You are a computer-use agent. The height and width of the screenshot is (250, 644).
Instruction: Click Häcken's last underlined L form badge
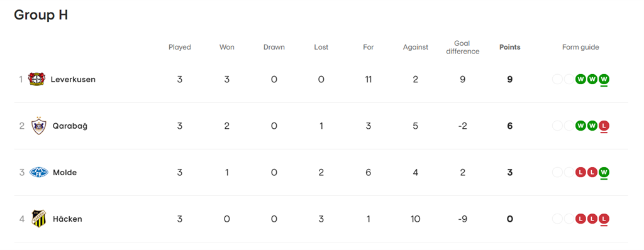[604, 219]
